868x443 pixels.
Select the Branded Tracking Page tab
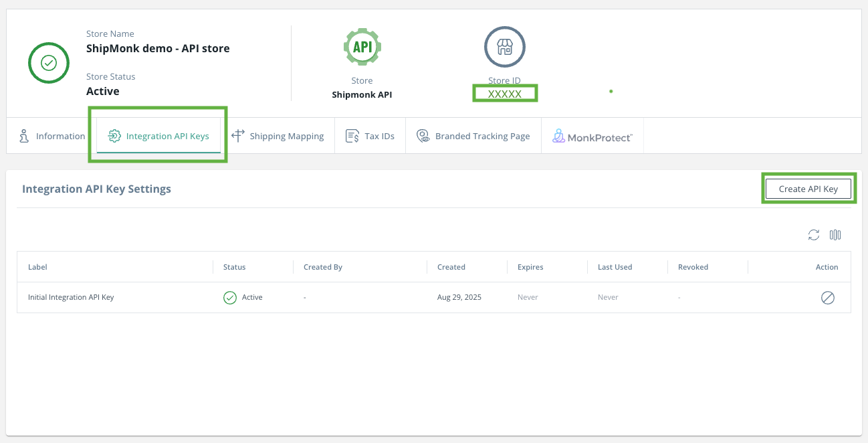(473, 136)
